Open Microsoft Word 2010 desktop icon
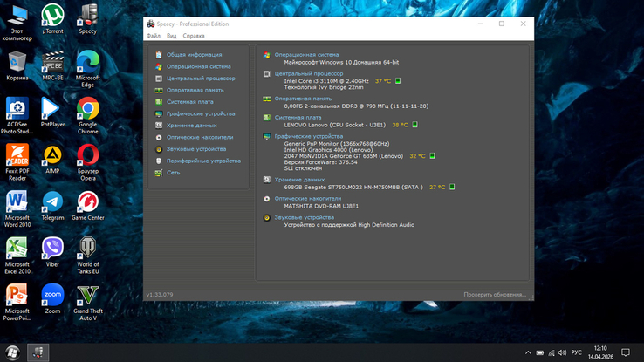This screenshot has height=362, width=644. point(17,209)
